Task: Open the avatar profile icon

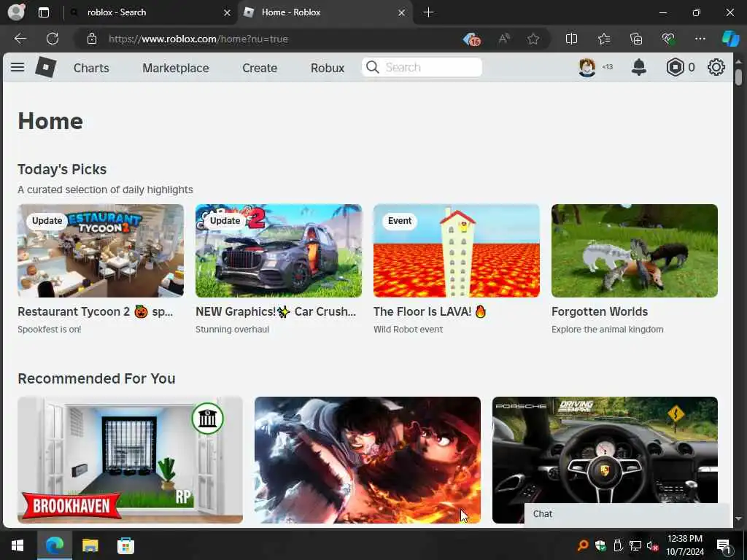Action: pyautogui.click(x=587, y=67)
